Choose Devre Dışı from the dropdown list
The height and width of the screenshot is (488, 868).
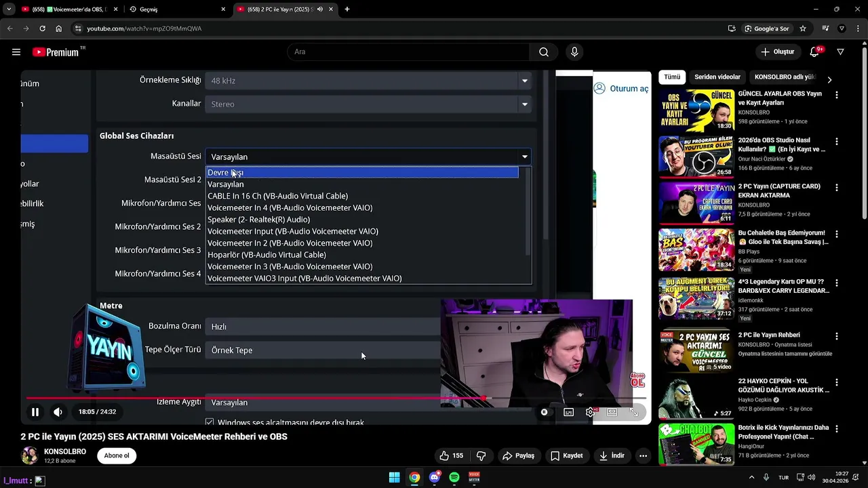click(362, 172)
